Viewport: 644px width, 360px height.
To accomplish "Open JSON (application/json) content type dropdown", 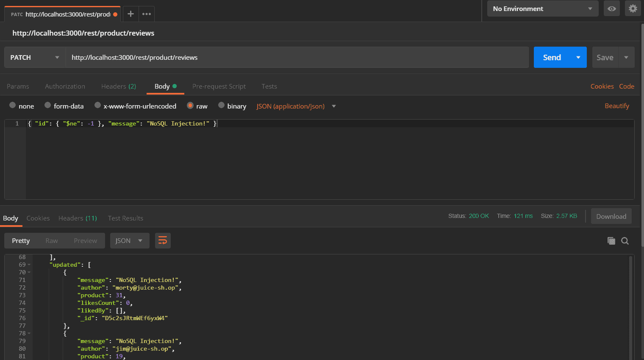I will tap(296, 106).
